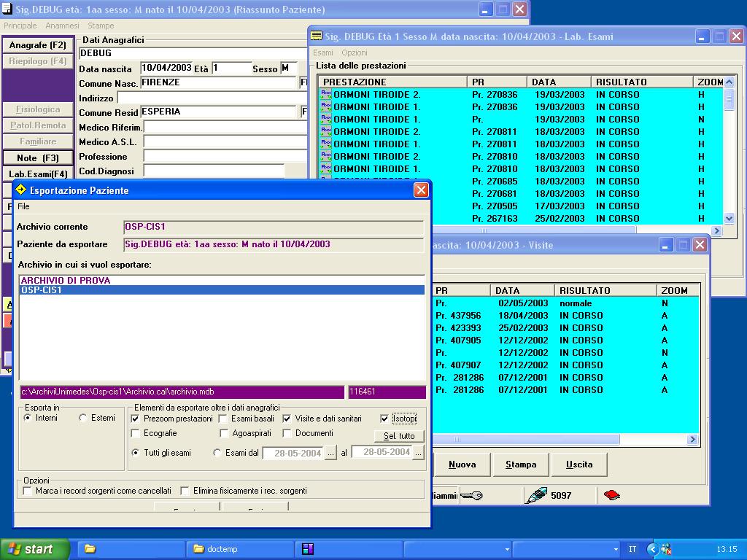Viewport: 747px width, 560px height.
Task: Click the system tray messenger icon
Action: (x=665, y=549)
